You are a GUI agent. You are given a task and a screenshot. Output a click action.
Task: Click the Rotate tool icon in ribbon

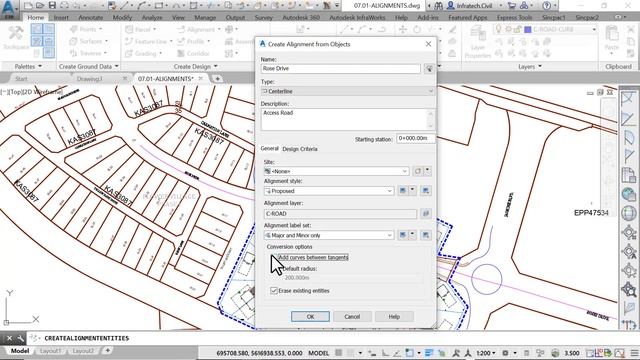coord(417,29)
